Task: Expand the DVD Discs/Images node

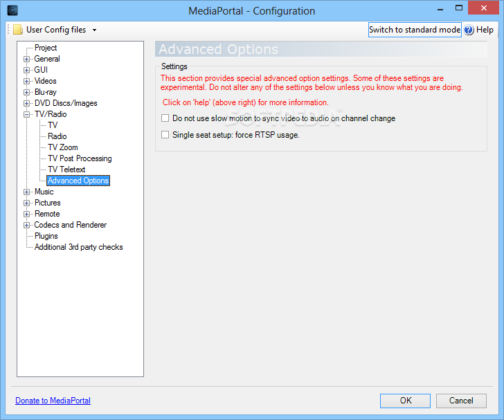Action: [x=27, y=103]
